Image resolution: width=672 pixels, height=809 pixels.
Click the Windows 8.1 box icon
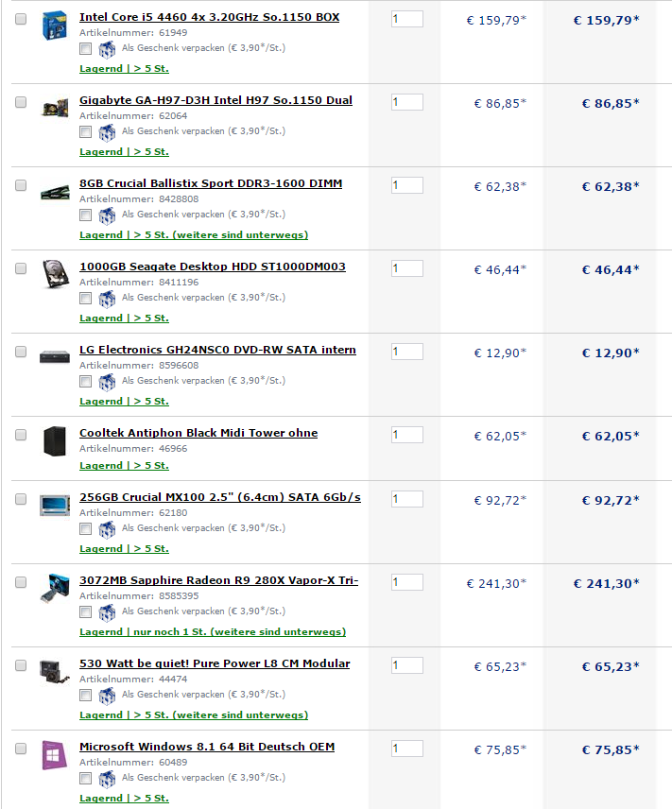pyautogui.click(x=54, y=755)
